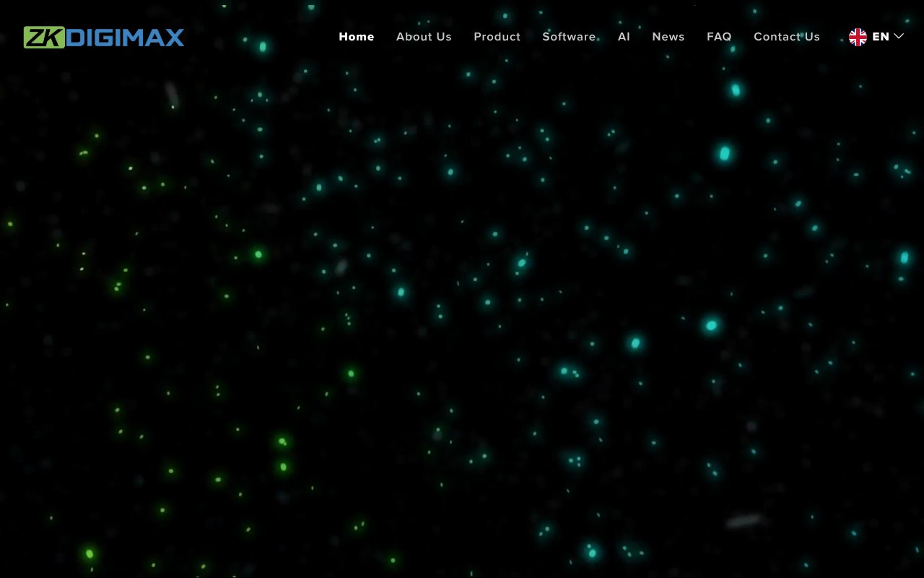Return to homepage via the ZKDIGIMAX logo
Image resolution: width=924 pixels, height=578 pixels.
tap(104, 35)
